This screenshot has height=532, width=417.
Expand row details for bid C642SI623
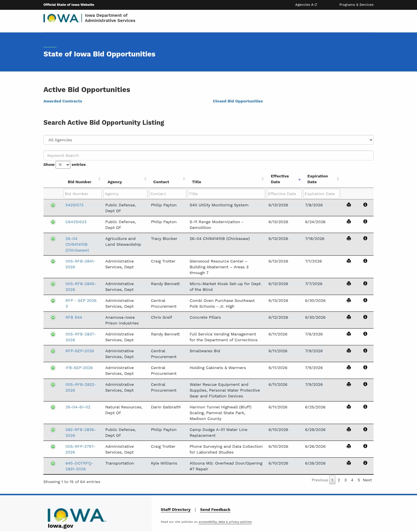[53, 222]
